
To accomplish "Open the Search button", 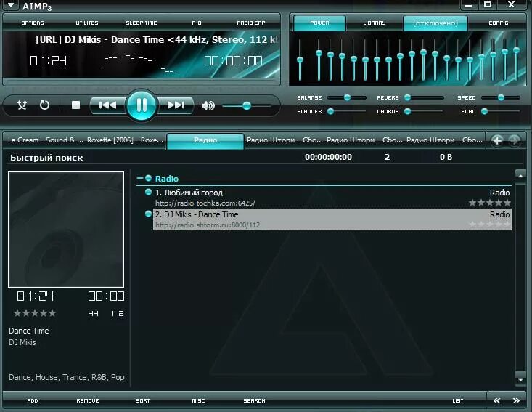I will [x=254, y=401].
